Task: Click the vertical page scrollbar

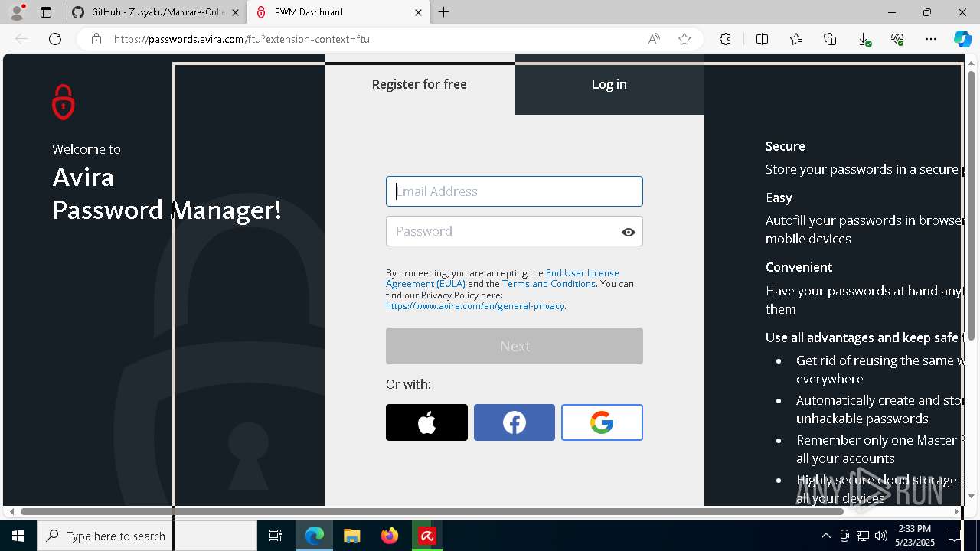Action: pyautogui.click(x=972, y=207)
